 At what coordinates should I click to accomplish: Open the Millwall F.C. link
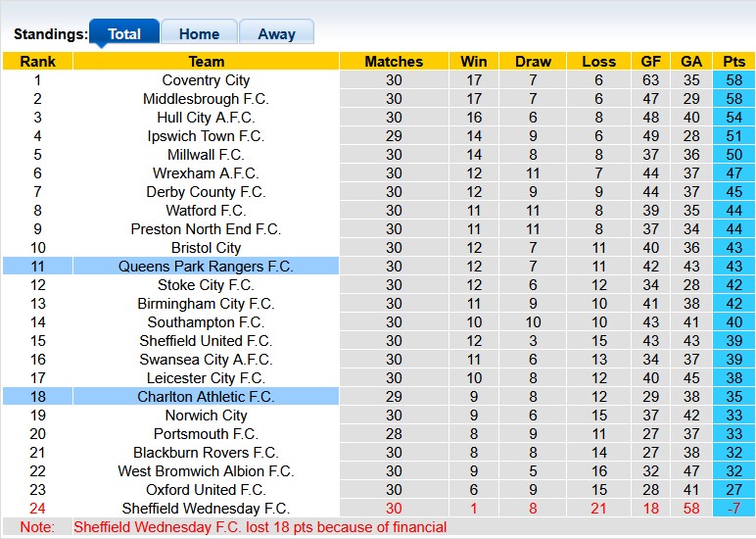[206, 155]
